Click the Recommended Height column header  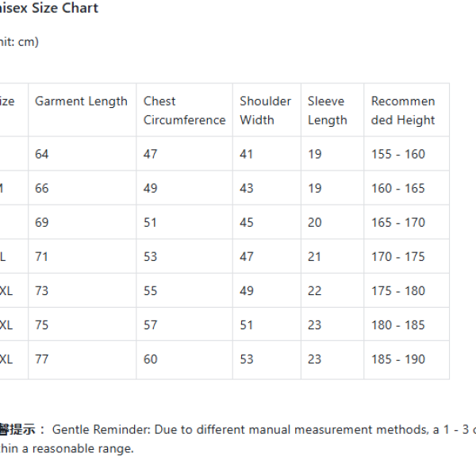(403, 110)
